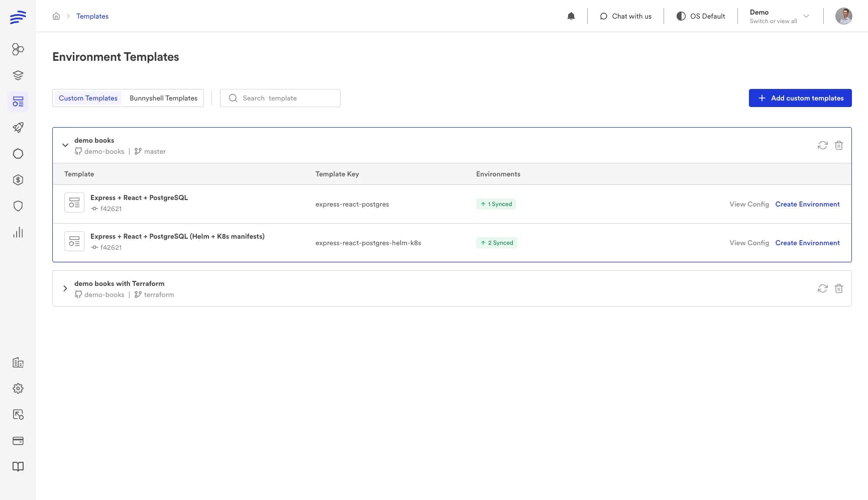Click the dollar cost icon in sidebar
This screenshot has width=868, height=500.
18,180
